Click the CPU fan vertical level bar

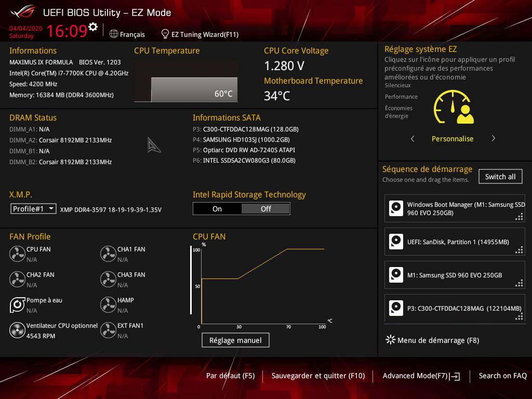pos(191,280)
